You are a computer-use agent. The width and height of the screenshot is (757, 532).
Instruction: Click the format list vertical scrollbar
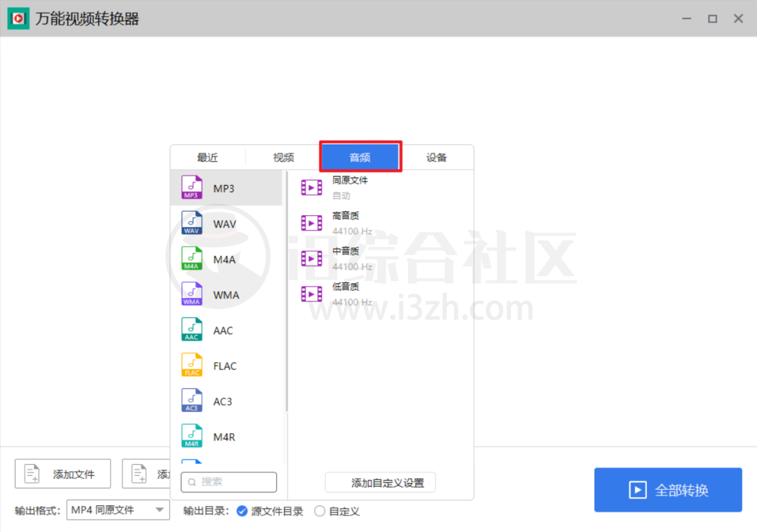pyautogui.click(x=287, y=292)
